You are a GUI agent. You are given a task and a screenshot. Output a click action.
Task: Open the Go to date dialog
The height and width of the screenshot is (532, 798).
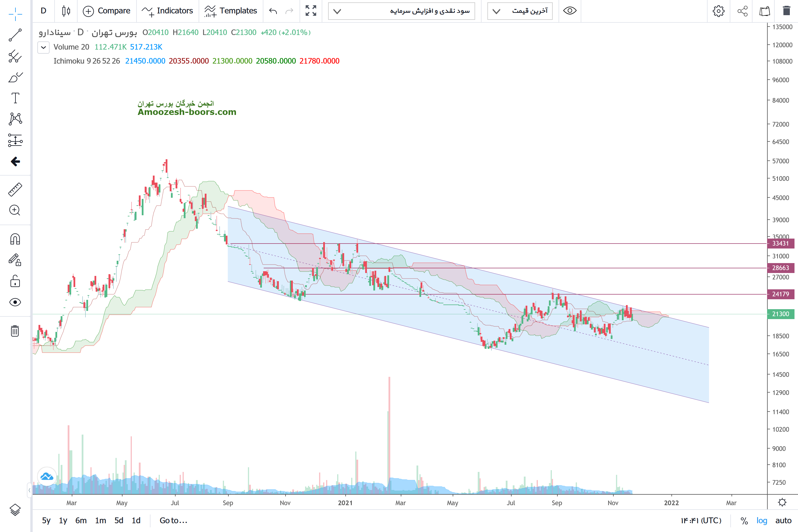173,520
